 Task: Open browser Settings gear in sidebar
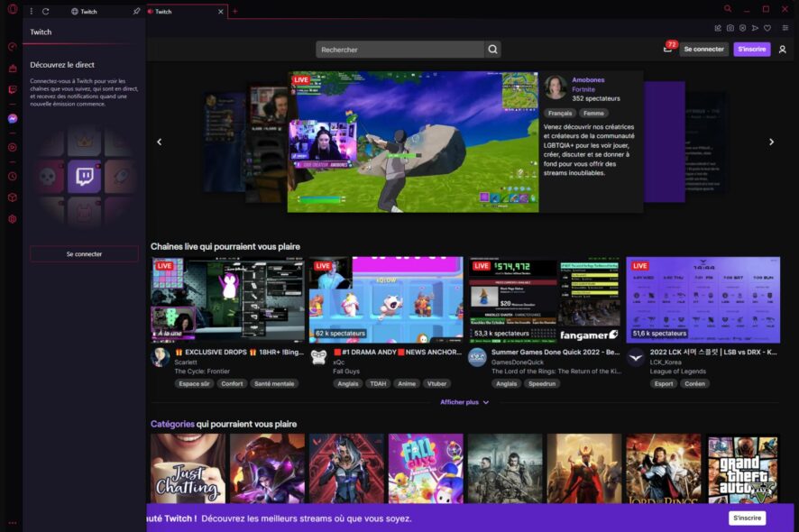pos(13,219)
